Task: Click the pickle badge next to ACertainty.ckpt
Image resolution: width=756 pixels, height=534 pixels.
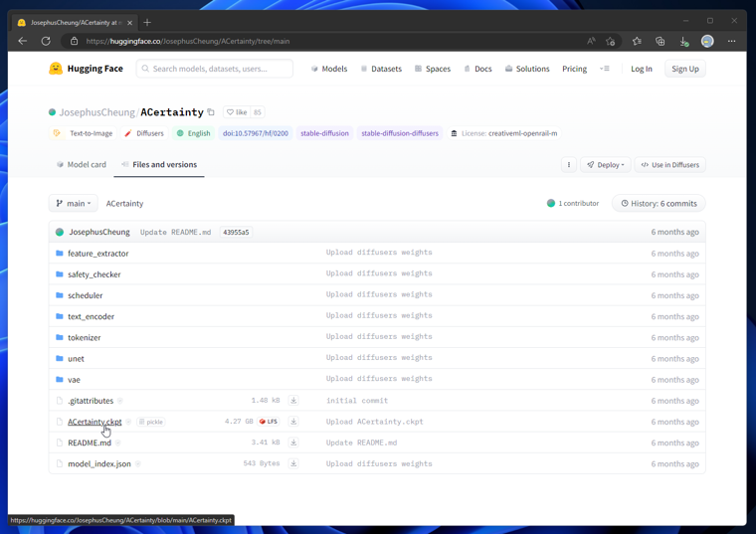Action: click(x=151, y=422)
